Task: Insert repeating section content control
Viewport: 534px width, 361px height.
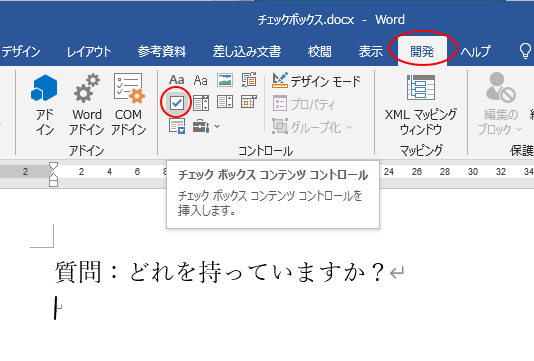Action: tap(177, 126)
